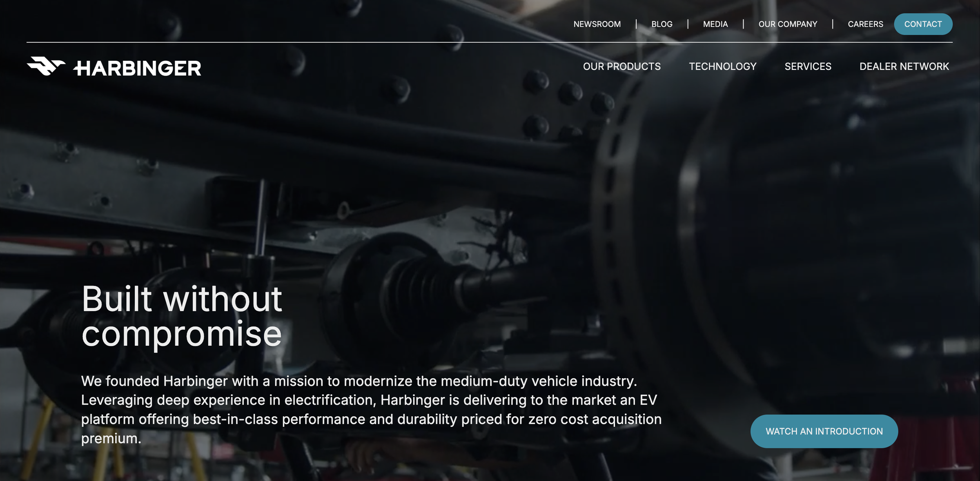This screenshot has width=980, height=481.
Task: Click the Harbinger bird logo icon
Action: point(45,66)
